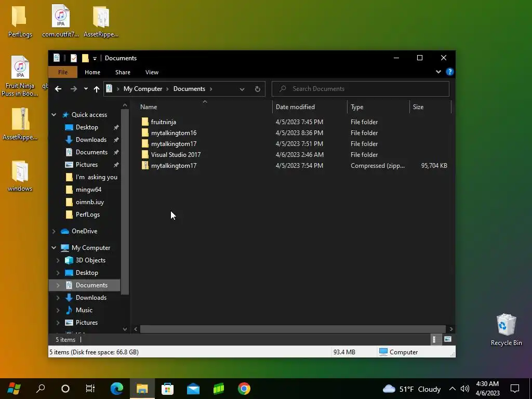Switch to large thumbnails view icon
Screen dimensions: 532x399
448,339
